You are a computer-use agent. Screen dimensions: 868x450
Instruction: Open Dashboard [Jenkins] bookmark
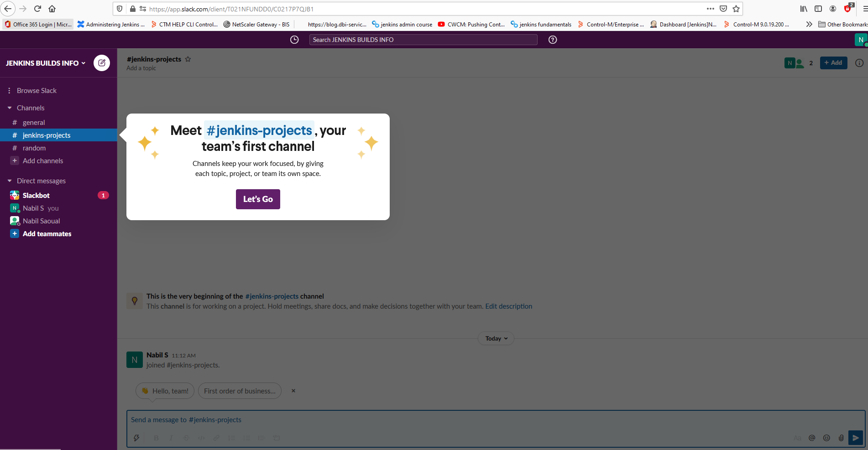point(683,24)
